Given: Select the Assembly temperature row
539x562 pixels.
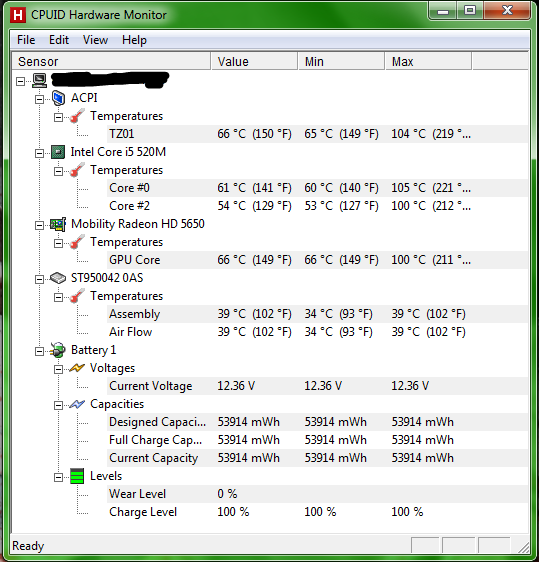Looking at the screenshot, I should [317, 314].
